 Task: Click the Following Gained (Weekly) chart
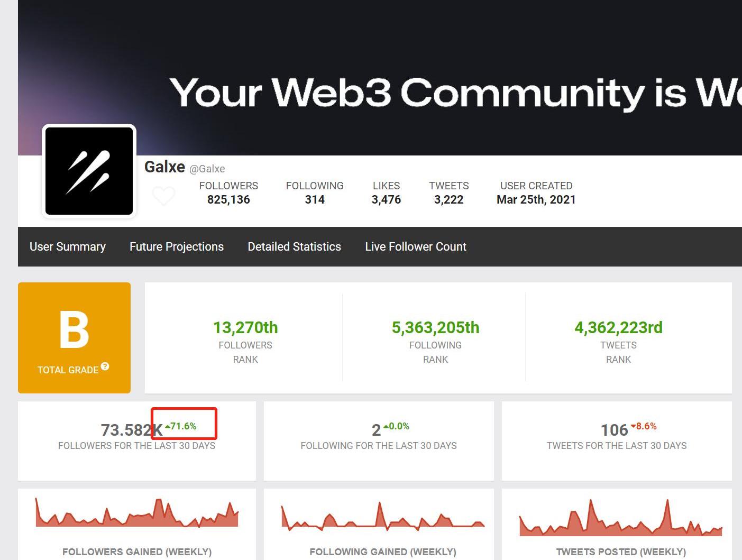(x=383, y=516)
